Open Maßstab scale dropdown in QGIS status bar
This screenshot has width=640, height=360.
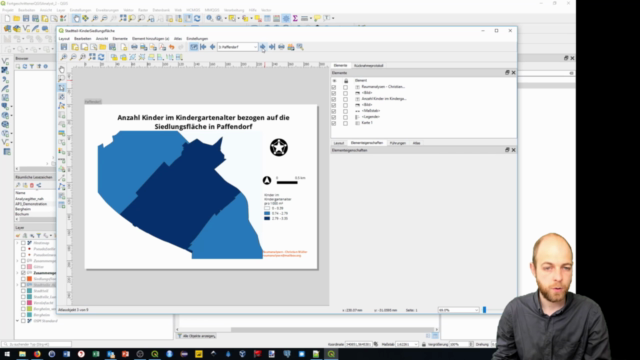click(x=407, y=344)
